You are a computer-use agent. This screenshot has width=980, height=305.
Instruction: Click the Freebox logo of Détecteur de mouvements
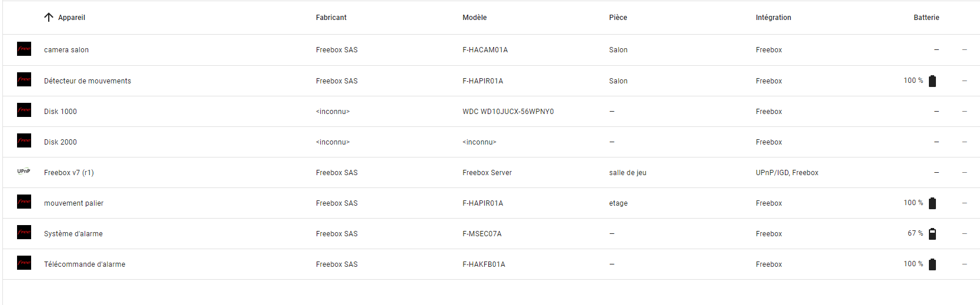tap(24, 79)
